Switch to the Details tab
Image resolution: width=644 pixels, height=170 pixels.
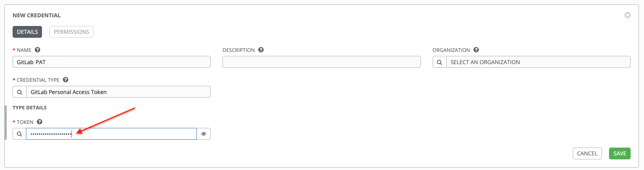coord(28,32)
